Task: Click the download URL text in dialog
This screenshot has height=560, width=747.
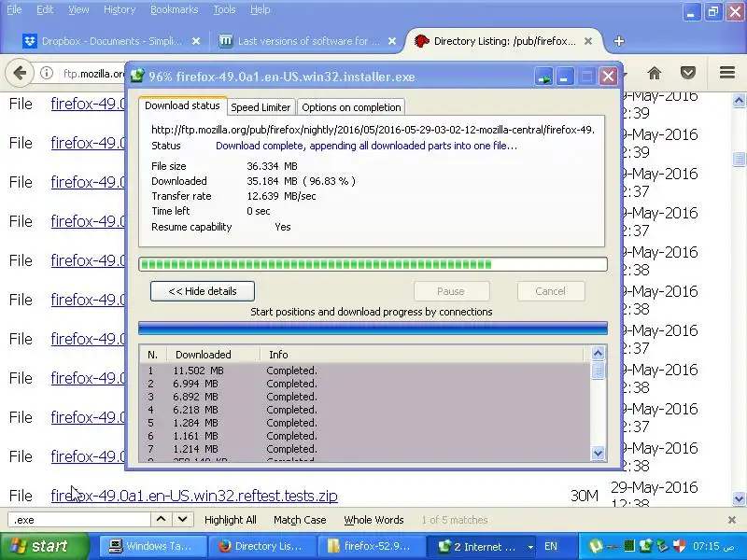Action: pyautogui.click(x=373, y=130)
